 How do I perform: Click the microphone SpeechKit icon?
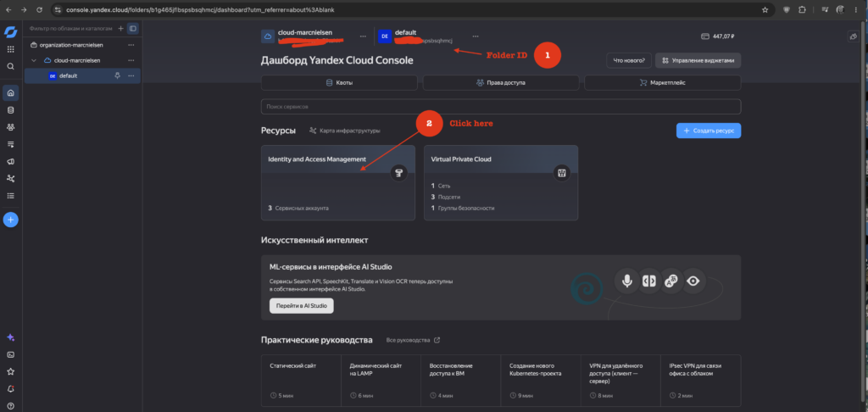point(626,281)
